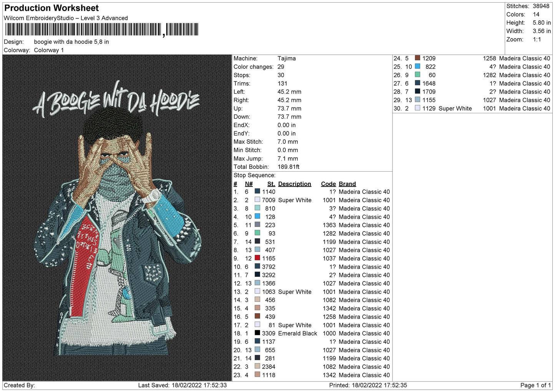Click the Code column header

coord(328,184)
